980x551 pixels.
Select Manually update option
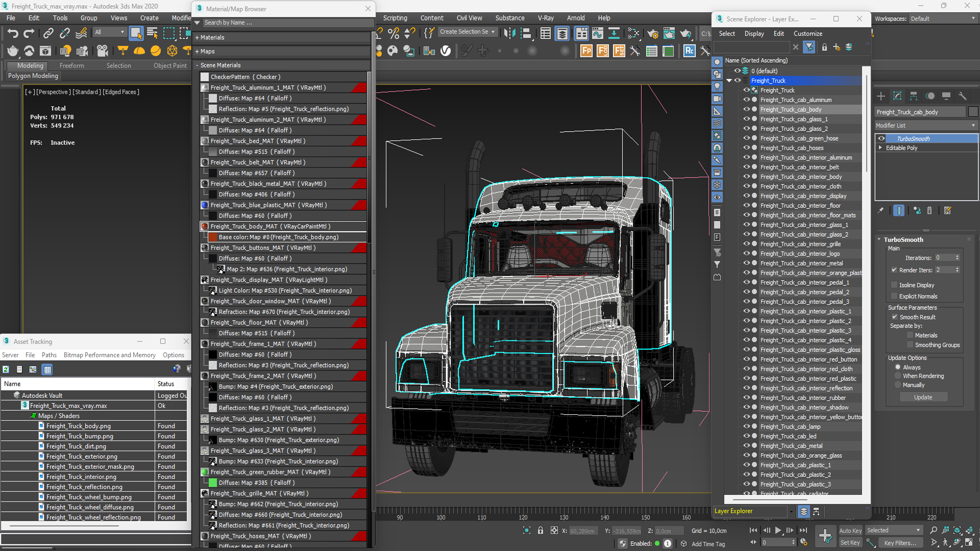tap(898, 385)
